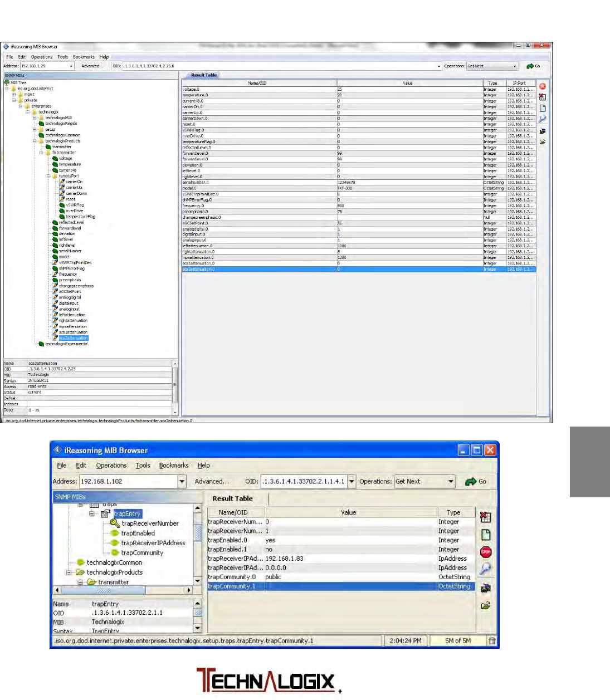Open the Address dropdown arrow in the 192.168.1.102 window
The width and height of the screenshot is (610, 700).
pyautogui.click(x=182, y=482)
